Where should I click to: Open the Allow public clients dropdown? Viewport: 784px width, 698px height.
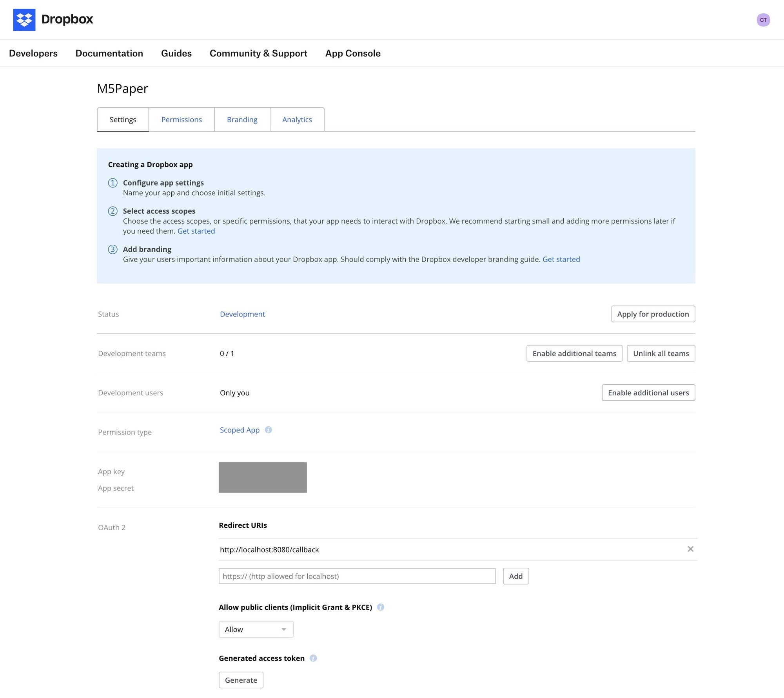(256, 629)
